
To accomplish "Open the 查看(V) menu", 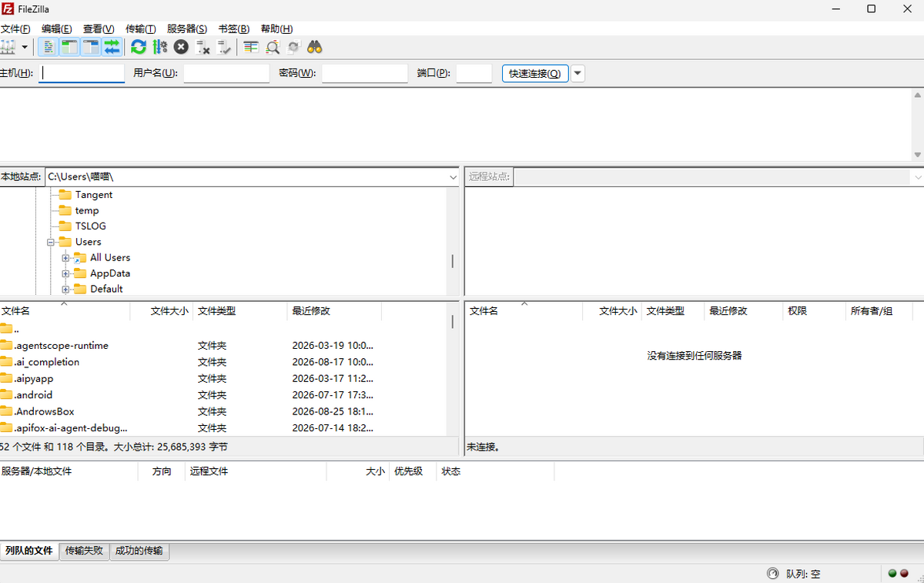I will coord(99,28).
